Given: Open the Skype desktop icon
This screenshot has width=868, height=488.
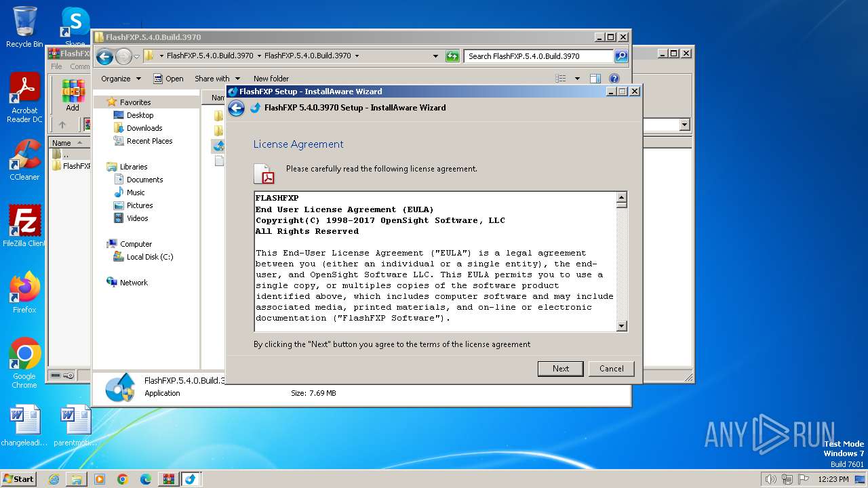Looking at the screenshot, I should (75, 28).
